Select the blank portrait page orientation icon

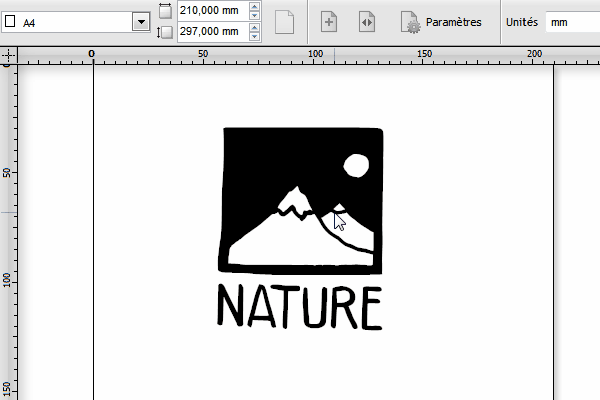(284, 22)
